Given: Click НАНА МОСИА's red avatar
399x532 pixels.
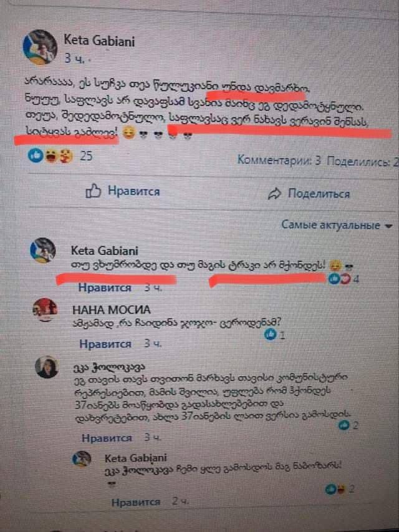Looking at the screenshot, I should tap(45, 310).
